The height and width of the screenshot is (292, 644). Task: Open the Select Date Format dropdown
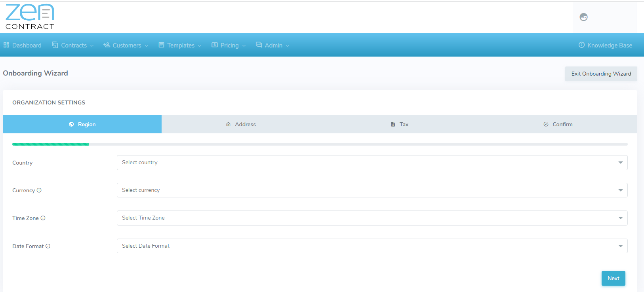coord(372,246)
